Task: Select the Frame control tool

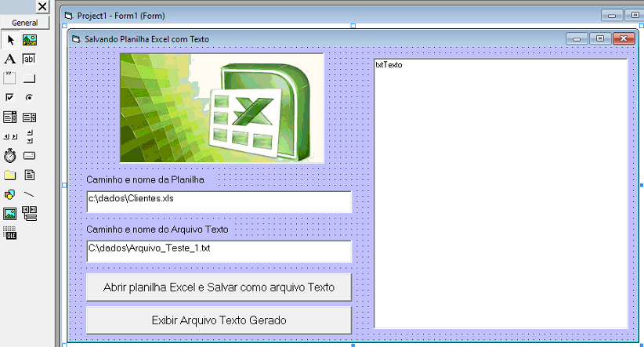Action: pos(10,78)
